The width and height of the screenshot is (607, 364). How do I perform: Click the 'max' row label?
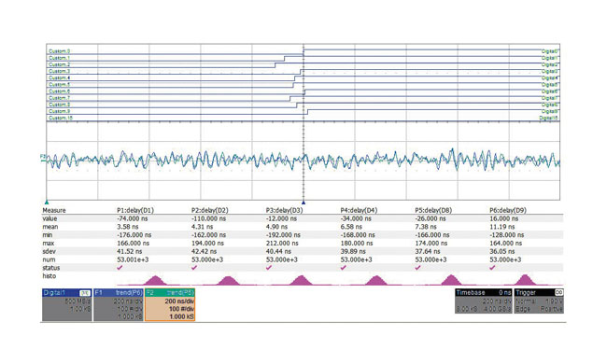(x=48, y=244)
